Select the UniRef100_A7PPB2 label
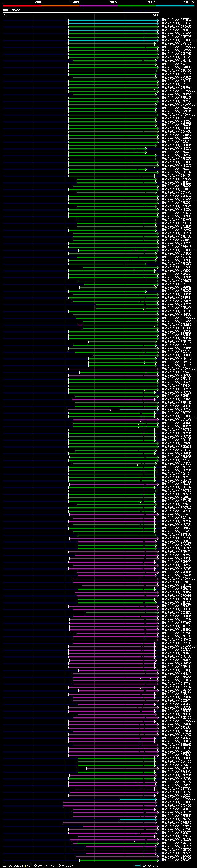197x868 pixels. (176, 338)
